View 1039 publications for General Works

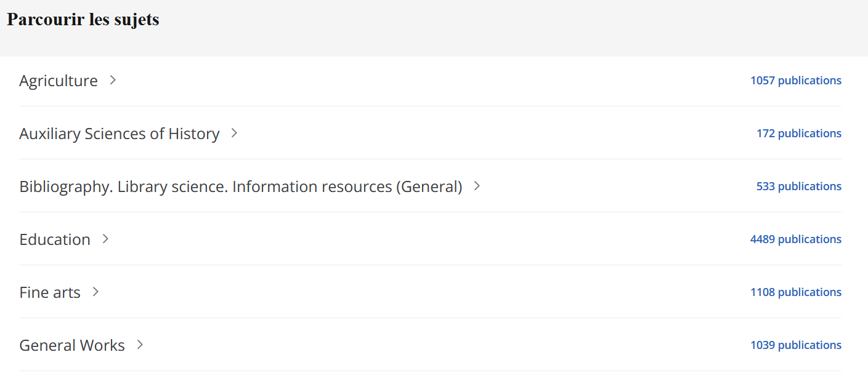click(x=795, y=345)
